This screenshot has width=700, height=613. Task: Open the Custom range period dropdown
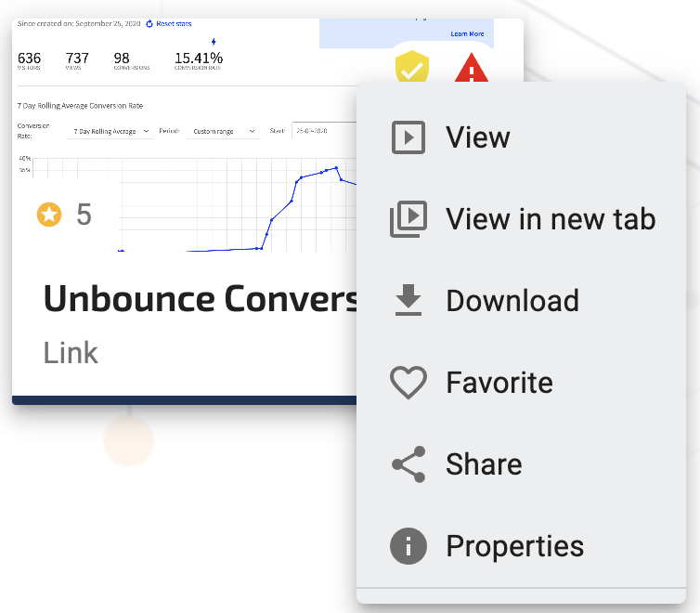coord(223,131)
